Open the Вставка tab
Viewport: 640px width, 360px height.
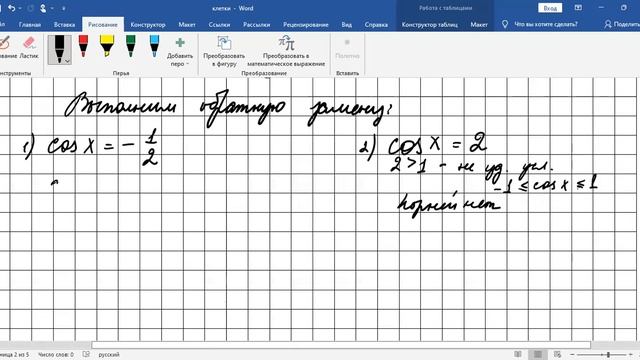pos(64,24)
